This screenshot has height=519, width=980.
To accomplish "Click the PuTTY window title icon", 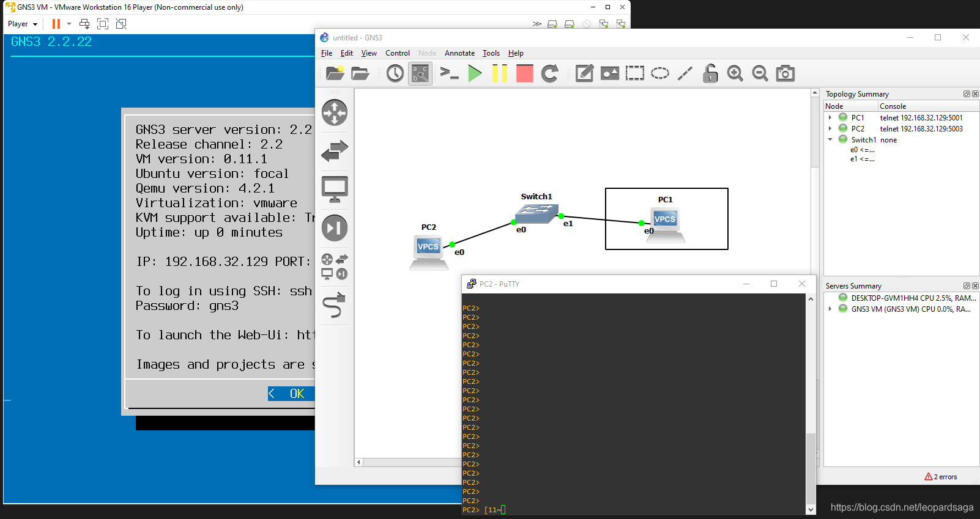I will (x=471, y=284).
